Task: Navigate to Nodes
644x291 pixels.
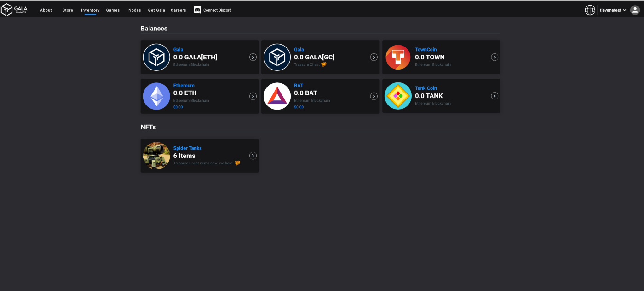Action: click(135, 10)
